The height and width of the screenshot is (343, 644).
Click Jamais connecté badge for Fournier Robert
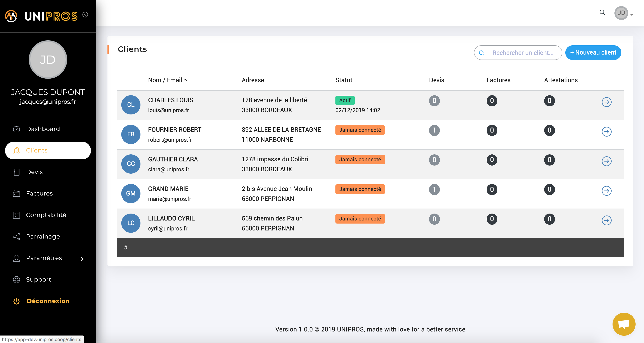[x=360, y=130]
